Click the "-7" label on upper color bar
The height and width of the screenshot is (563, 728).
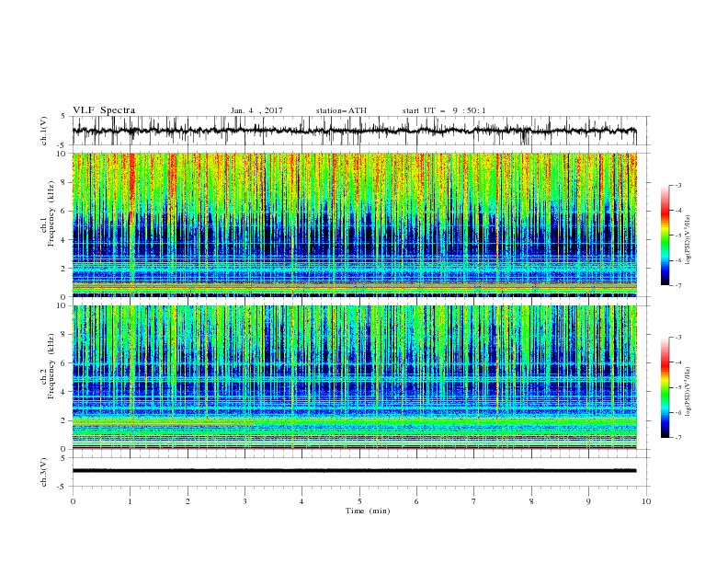pos(677,285)
